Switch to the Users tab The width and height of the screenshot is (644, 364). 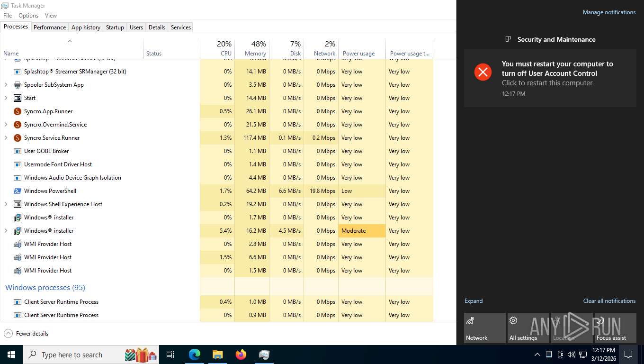click(x=136, y=27)
